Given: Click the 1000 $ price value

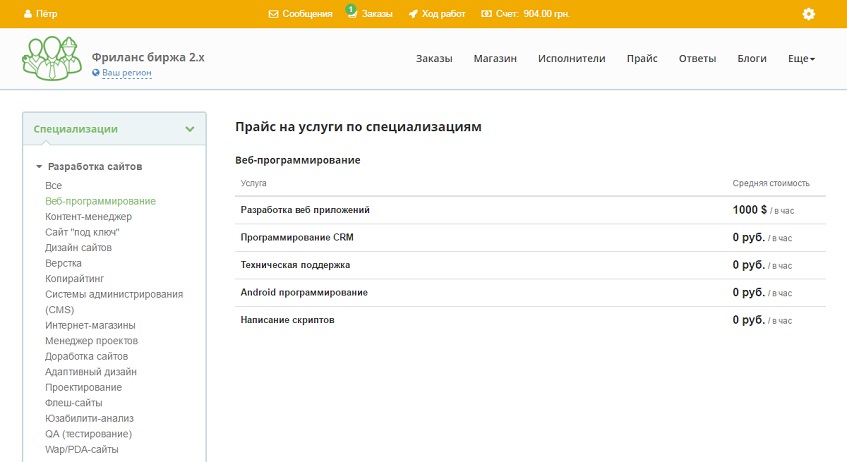Looking at the screenshot, I should [750, 210].
